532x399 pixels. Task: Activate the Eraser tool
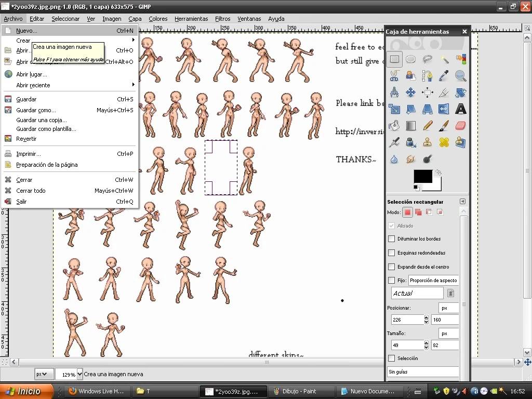(x=460, y=126)
